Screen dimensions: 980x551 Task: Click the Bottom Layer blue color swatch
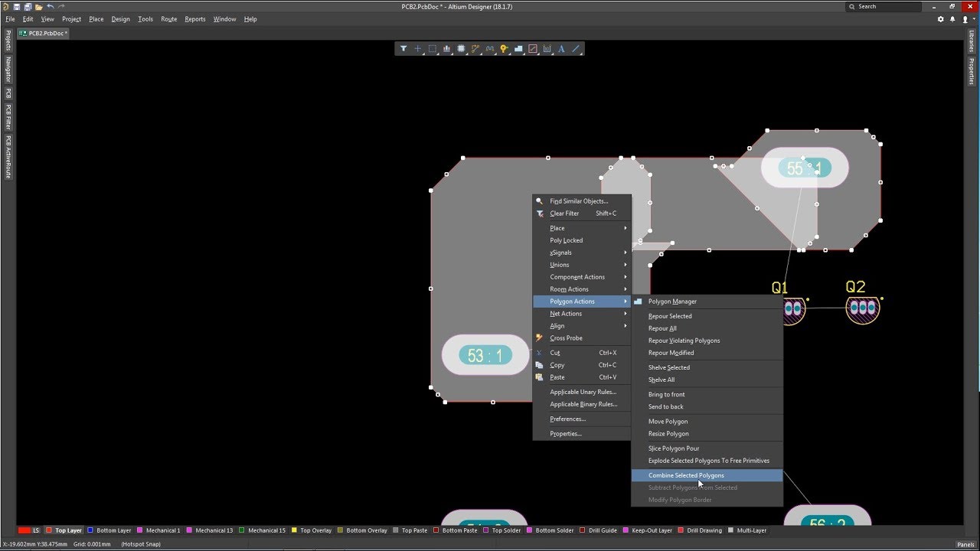[x=91, y=530]
